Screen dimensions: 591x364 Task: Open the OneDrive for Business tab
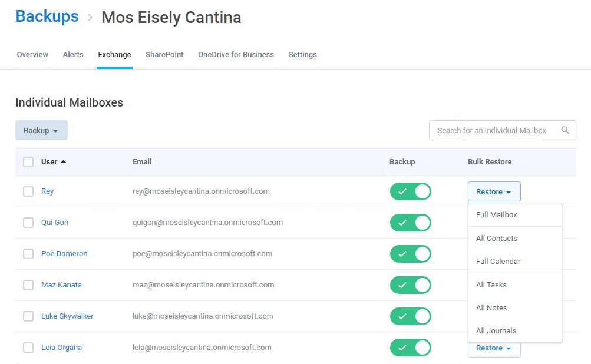pyautogui.click(x=236, y=55)
